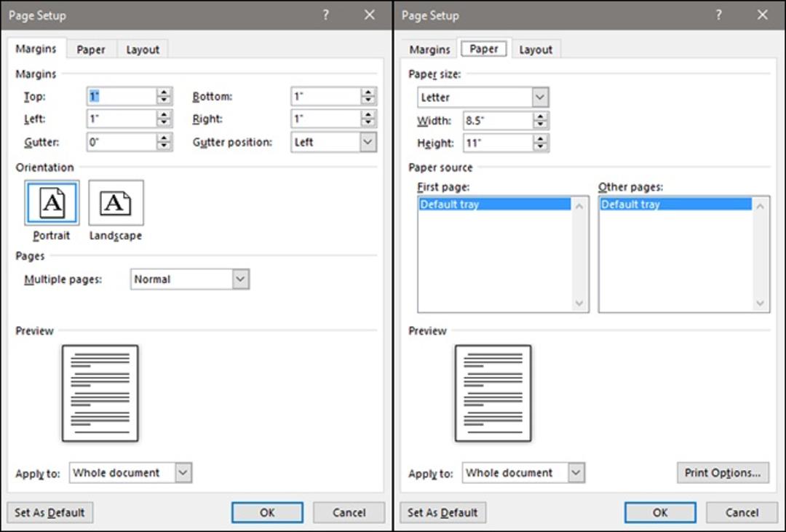Cancel the Paper page setup dialog

742,512
